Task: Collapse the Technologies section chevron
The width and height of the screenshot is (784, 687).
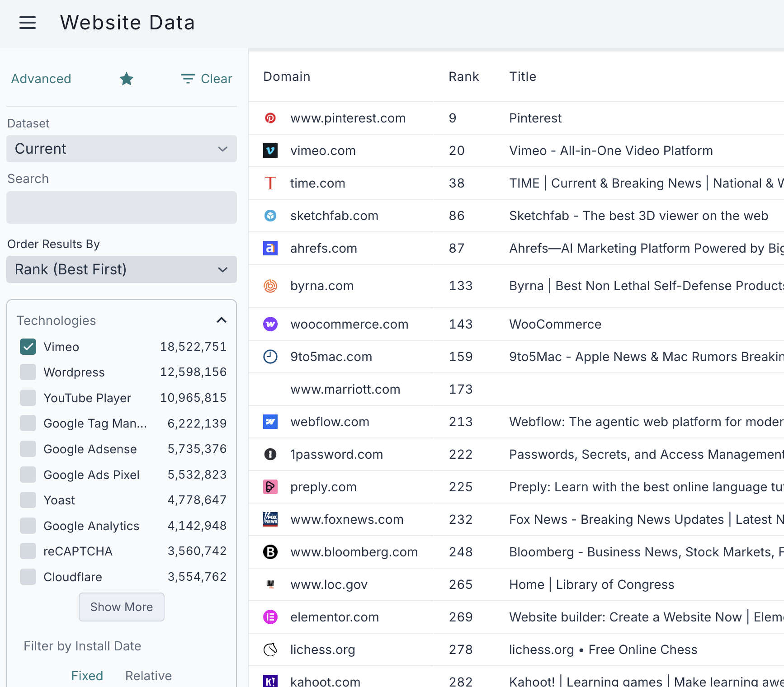Action: [x=222, y=320]
